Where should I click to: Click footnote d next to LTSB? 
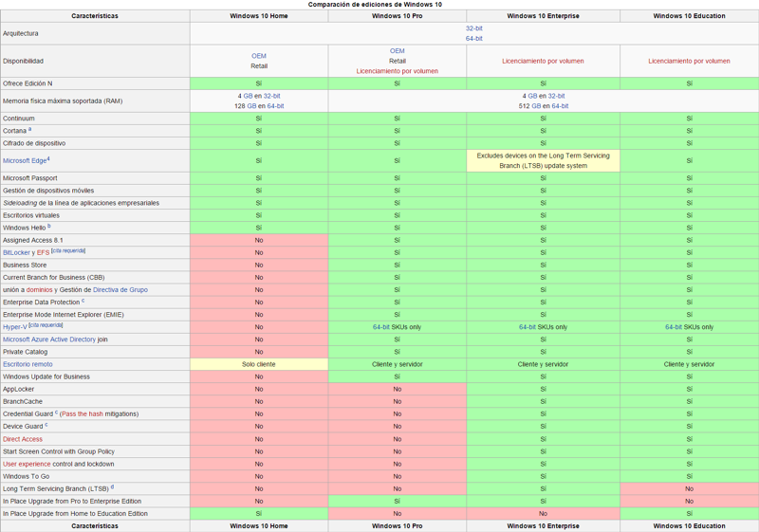[112, 487]
